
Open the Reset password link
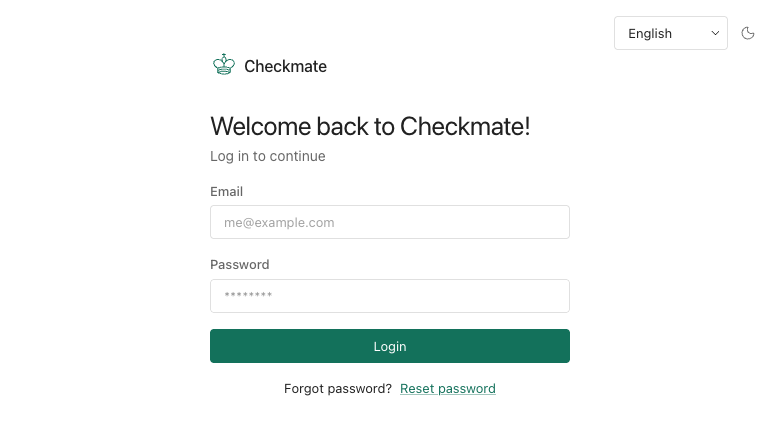pyautogui.click(x=448, y=389)
